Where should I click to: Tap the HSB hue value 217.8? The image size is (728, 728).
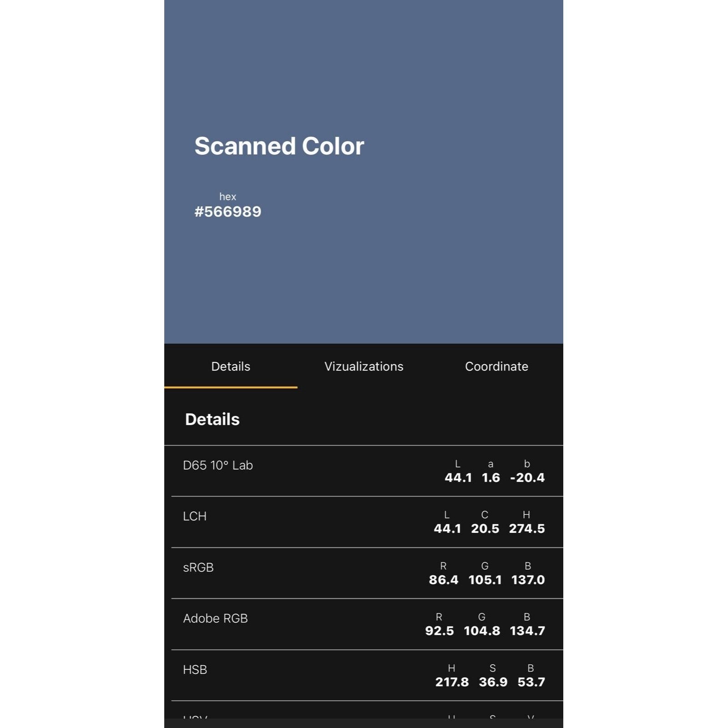tap(452, 682)
